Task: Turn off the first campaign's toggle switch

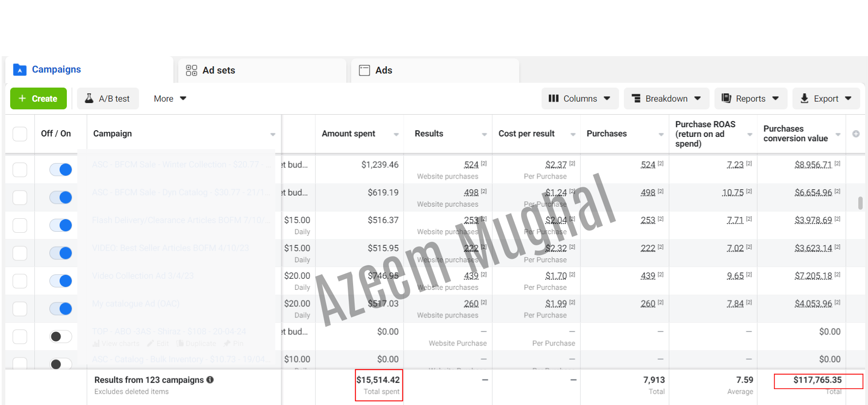Action: click(x=61, y=170)
